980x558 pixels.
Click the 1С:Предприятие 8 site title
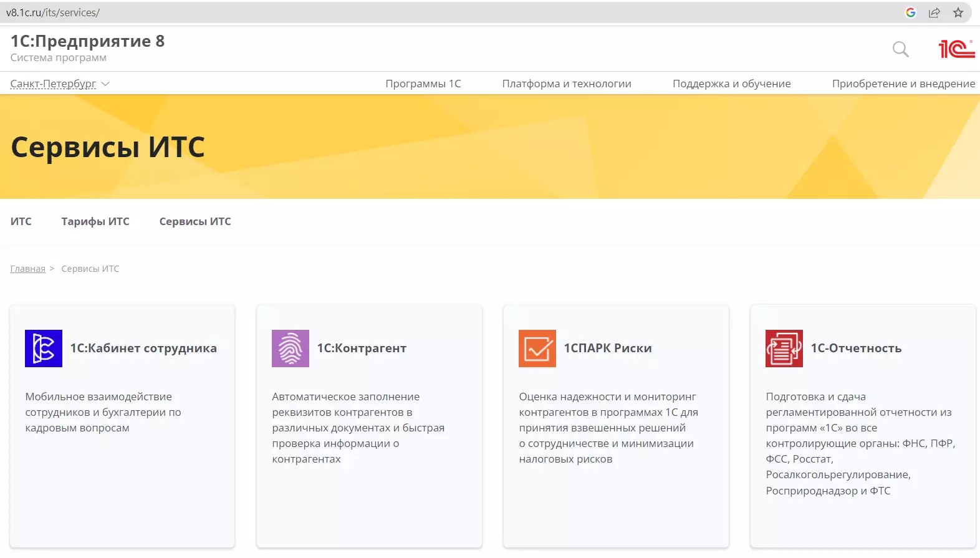[x=88, y=41]
